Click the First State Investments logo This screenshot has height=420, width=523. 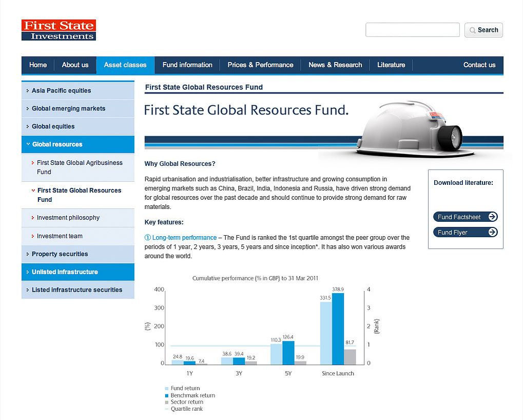(59, 30)
